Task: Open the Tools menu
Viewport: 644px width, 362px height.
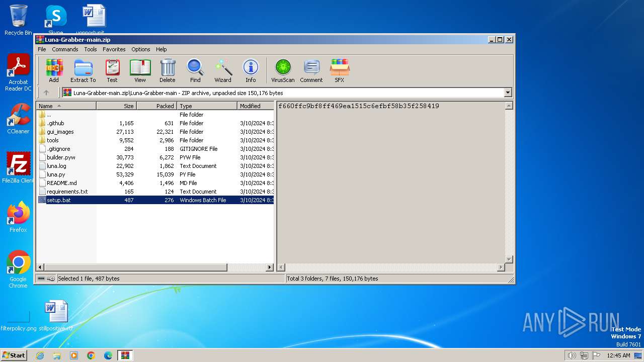Action: click(91, 49)
